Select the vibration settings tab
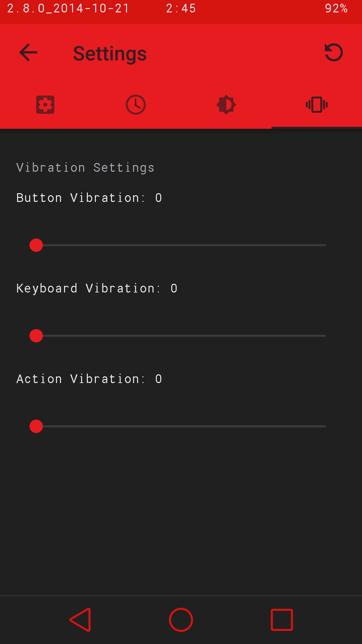This screenshot has height=644, width=362. coord(317,105)
